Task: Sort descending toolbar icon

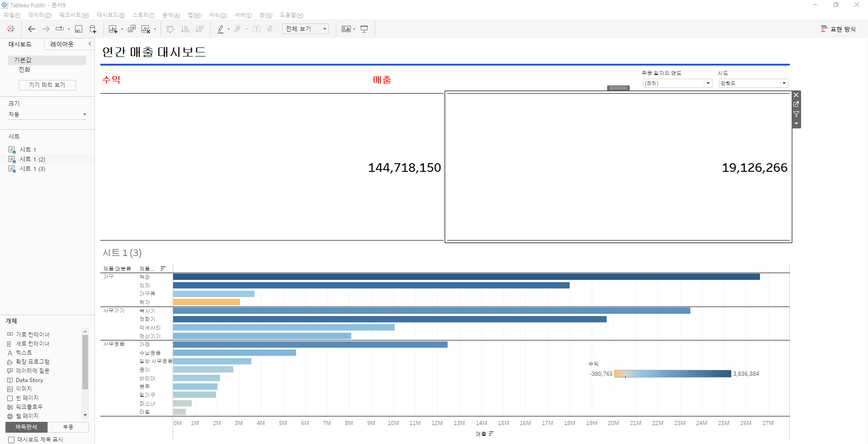Action: pos(199,29)
